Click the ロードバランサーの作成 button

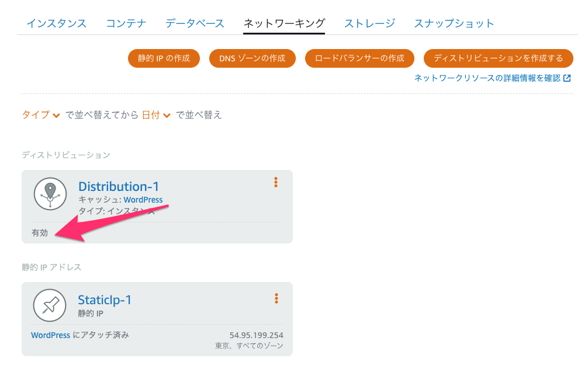click(x=359, y=58)
